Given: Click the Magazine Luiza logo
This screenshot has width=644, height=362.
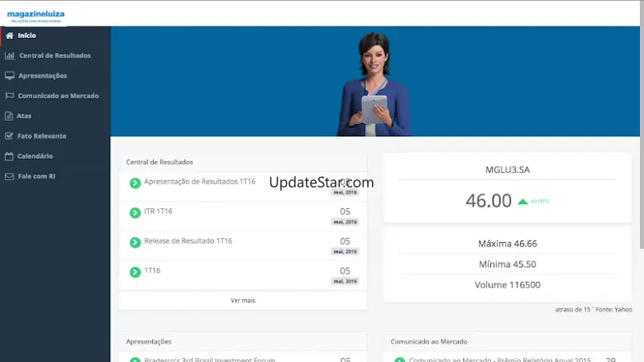Looking at the screenshot, I should pyautogui.click(x=36, y=14).
